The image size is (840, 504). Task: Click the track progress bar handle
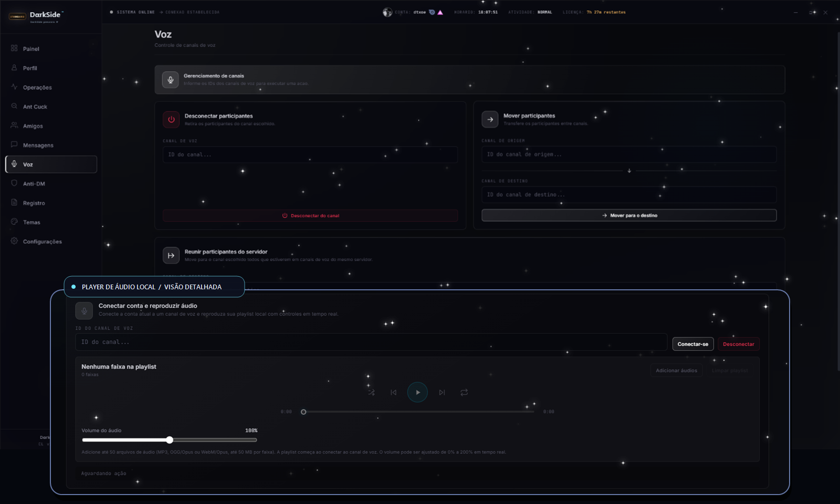pyautogui.click(x=303, y=412)
